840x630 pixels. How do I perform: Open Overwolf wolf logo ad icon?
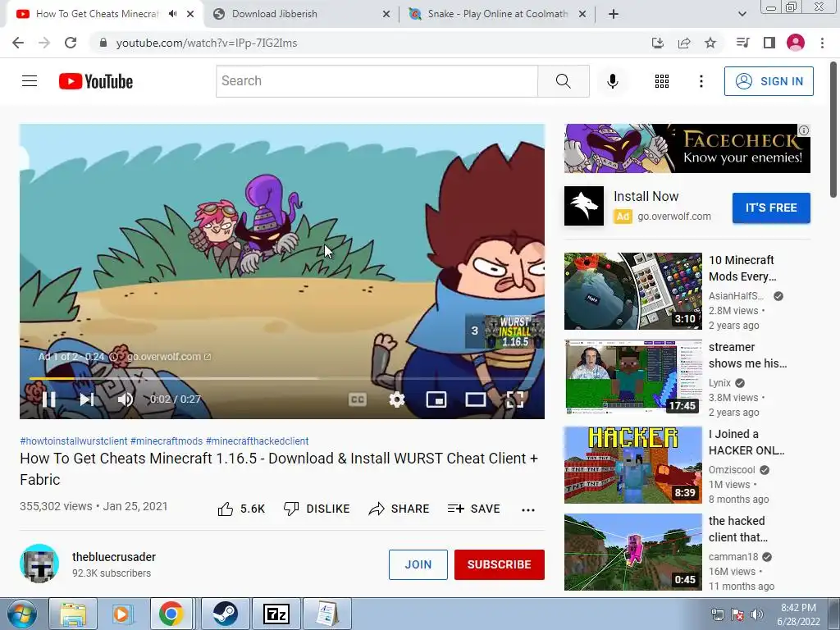(x=584, y=206)
